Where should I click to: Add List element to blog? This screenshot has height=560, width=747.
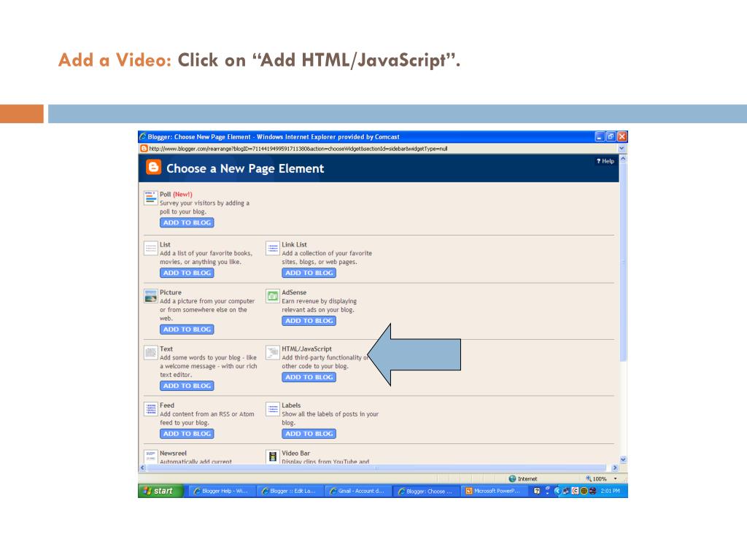(187, 273)
